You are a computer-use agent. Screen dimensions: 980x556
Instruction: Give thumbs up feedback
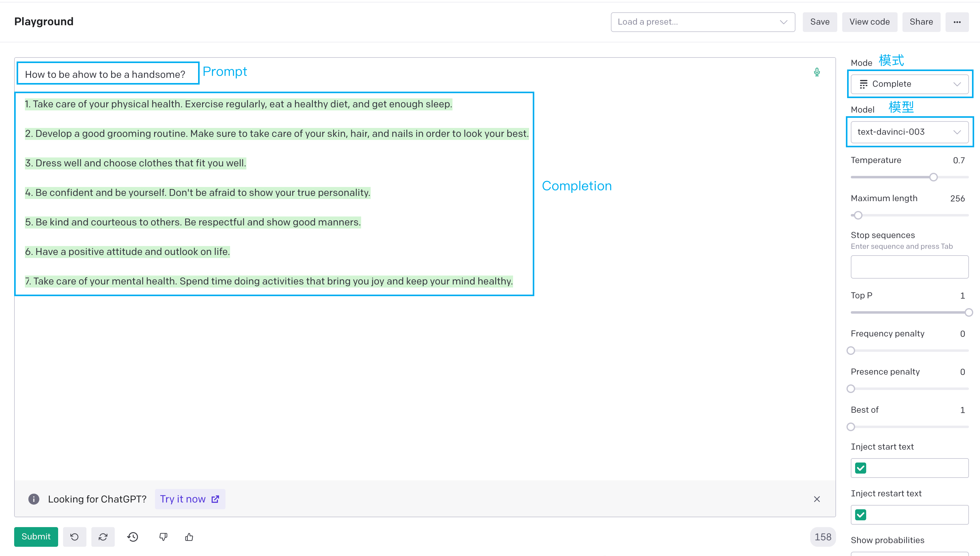click(189, 537)
